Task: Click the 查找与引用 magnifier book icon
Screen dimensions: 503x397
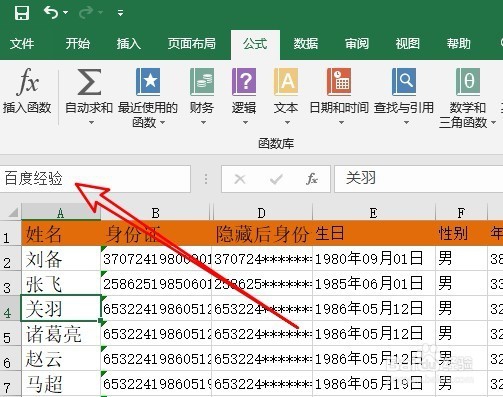Action: (404, 82)
